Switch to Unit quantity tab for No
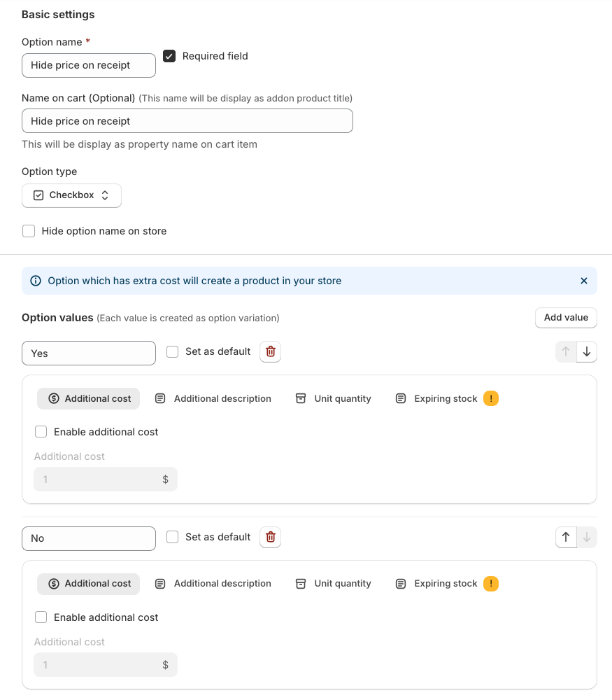612x700 pixels. (333, 584)
